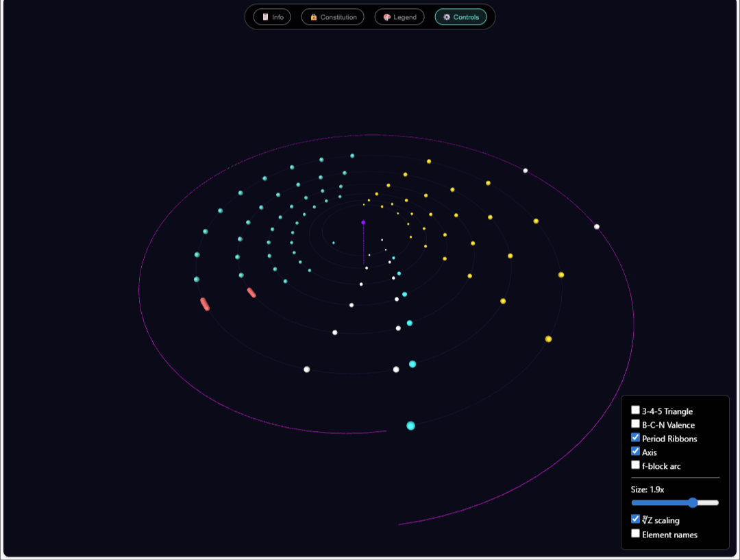
Task: Click the clipboard icon on Info button
Action: [265, 17]
